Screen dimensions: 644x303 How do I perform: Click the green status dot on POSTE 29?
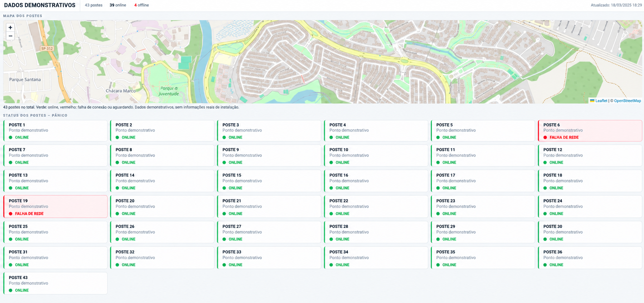click(438, 239)
